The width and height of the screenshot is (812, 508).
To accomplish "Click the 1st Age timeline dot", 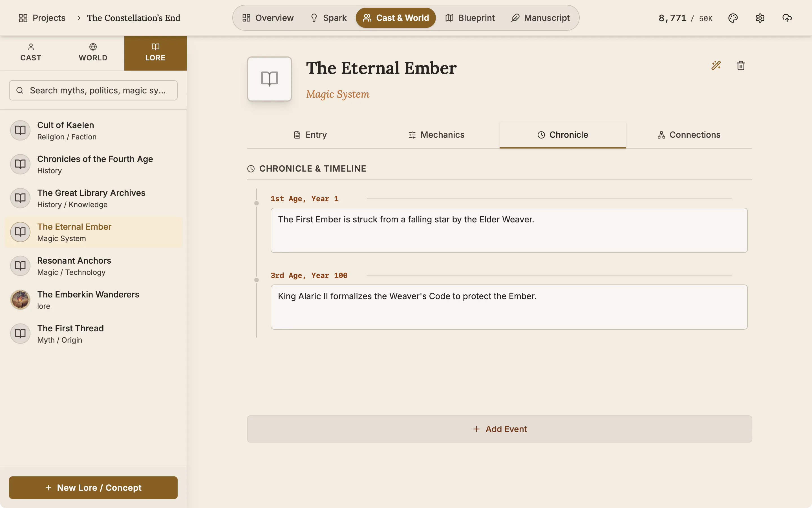I will (x=256, y=203).
